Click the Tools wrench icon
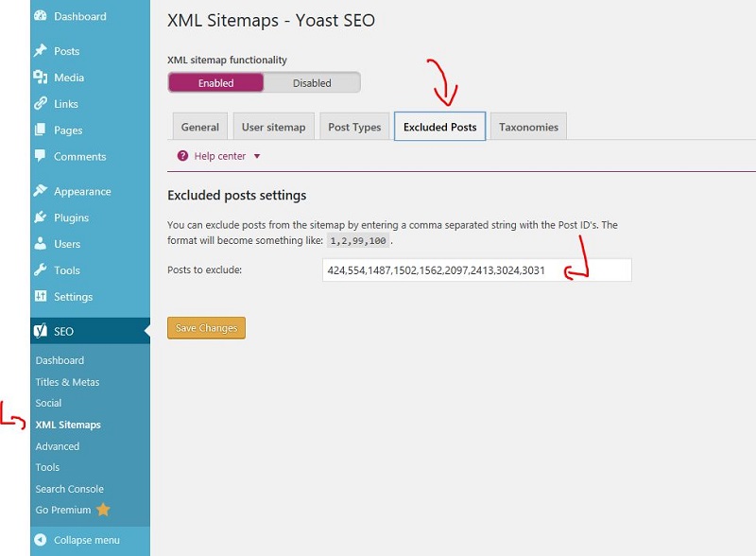 pyautogui.click(x=41, y=269)
